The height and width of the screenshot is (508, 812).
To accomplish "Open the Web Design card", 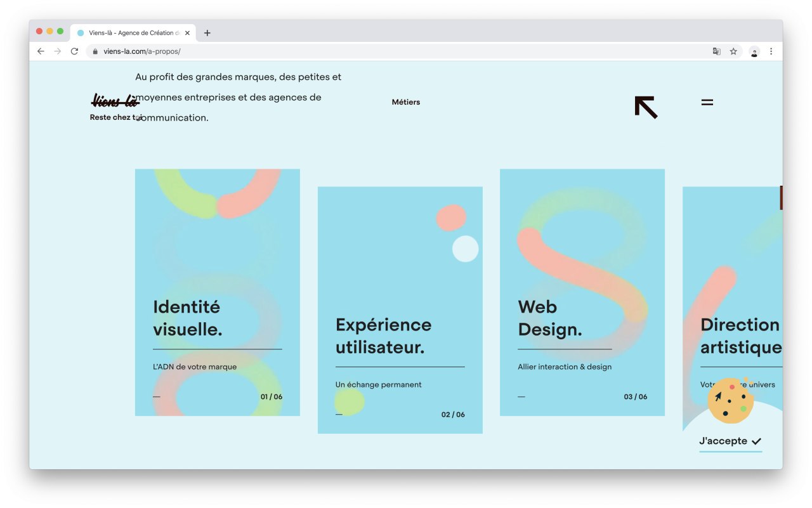I will click(582, 292).
